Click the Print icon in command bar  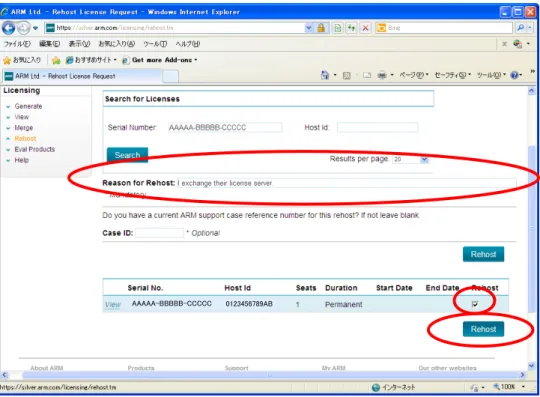382,75
